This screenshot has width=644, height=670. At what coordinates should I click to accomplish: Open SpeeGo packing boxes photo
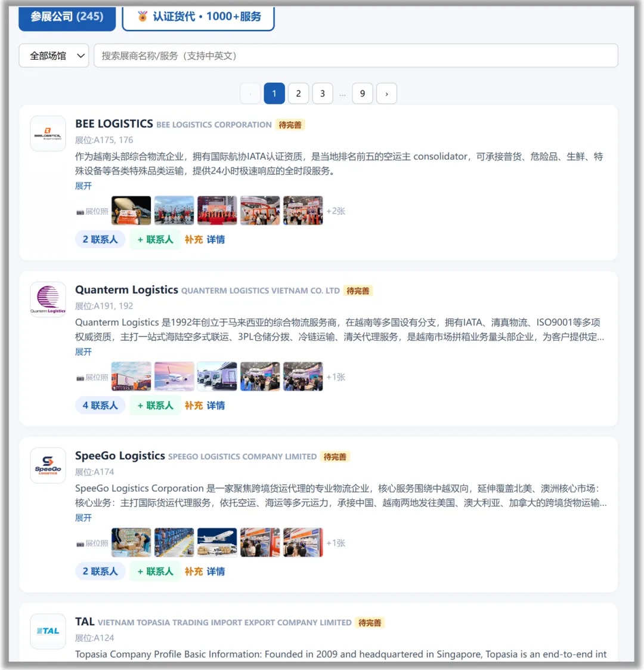click(131, 543)
